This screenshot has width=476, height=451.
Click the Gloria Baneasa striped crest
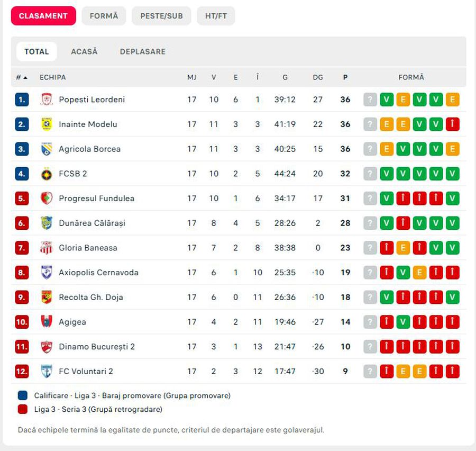coord(47,248)
